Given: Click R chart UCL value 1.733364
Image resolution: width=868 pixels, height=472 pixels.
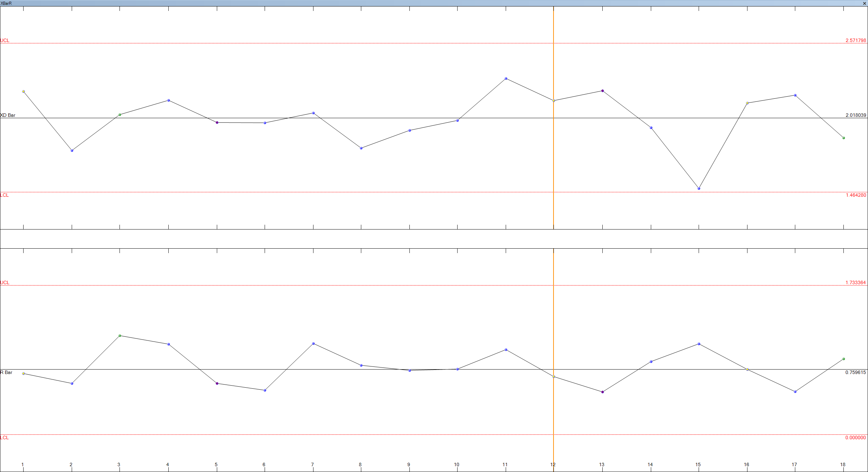Looking at the screenshot, I should point(855,282).
